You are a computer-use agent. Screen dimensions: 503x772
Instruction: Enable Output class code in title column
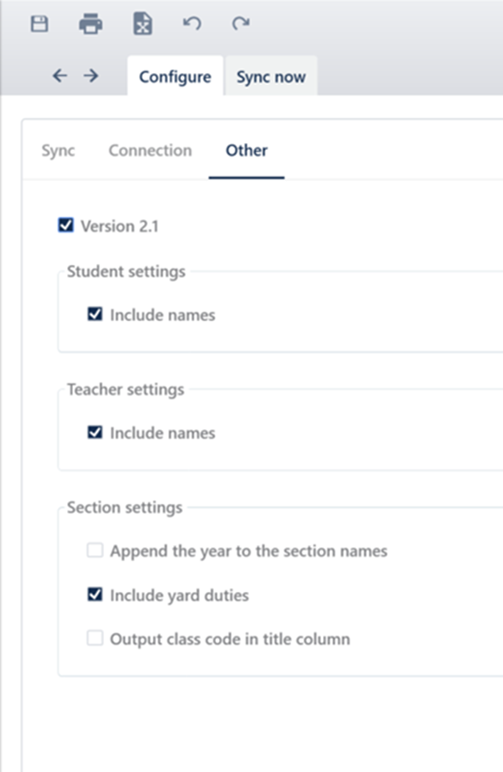click(x=95, y=638)
